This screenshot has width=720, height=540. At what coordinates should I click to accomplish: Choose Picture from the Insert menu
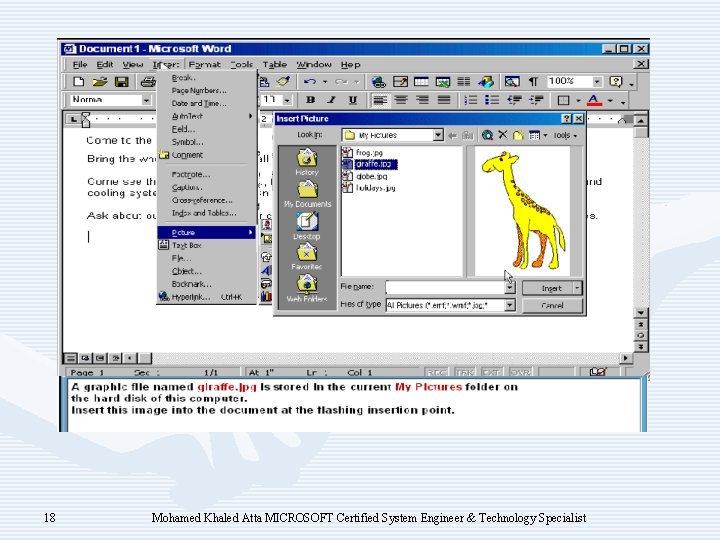[207, 232]
